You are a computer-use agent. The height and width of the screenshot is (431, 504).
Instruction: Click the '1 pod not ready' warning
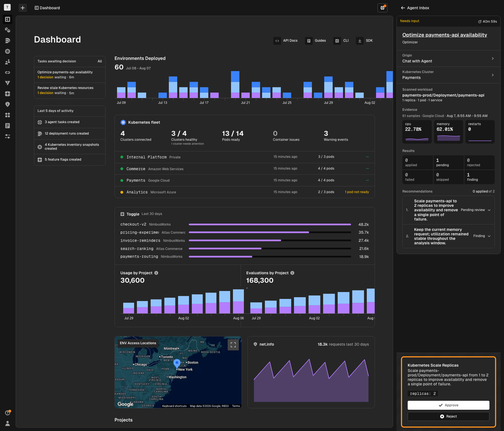357,192
